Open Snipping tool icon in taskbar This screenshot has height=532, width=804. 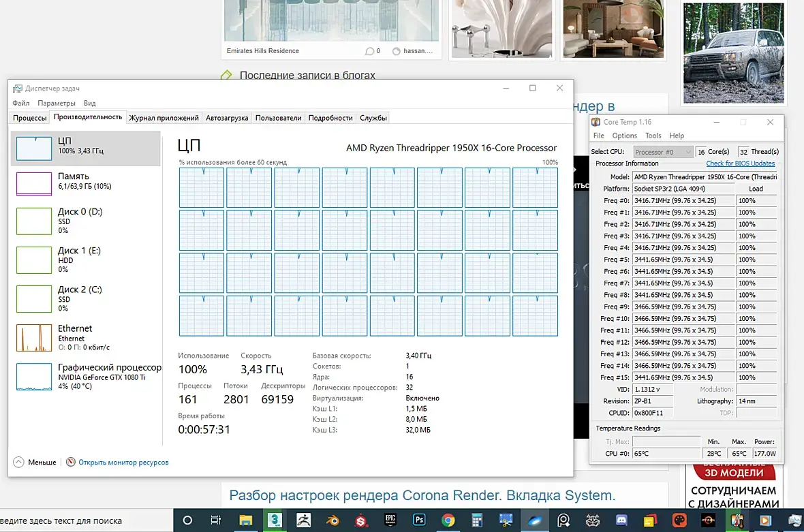point(506,520)
